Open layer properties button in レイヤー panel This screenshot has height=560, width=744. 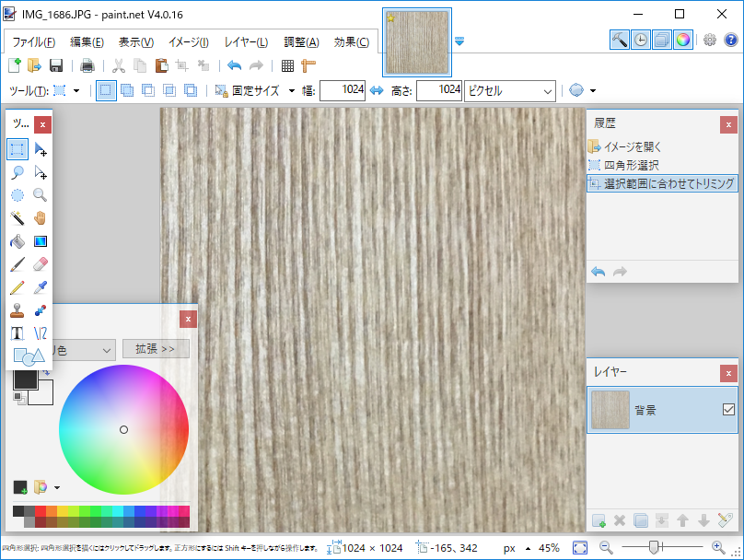pos(725,520)
